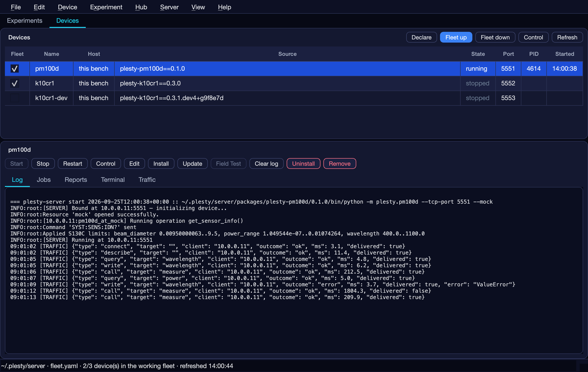Remove the pm100d device
The image size is (588, 372).
(340, 163)
